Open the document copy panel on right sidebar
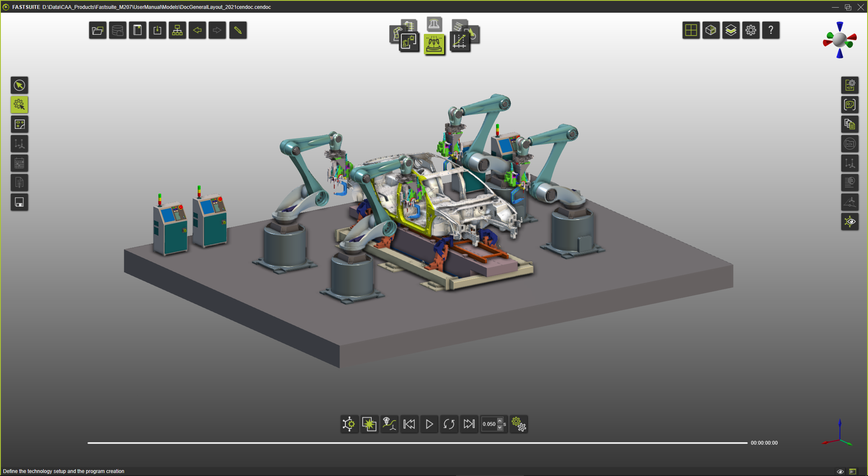The width and height of the screenshot is (868, 476). coord(850,124)
